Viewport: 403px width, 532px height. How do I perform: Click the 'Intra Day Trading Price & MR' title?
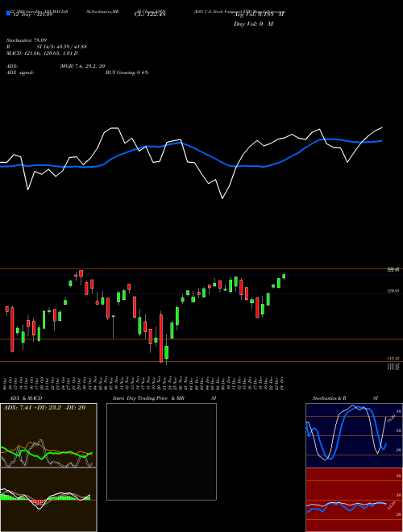(x=148, y=398)
